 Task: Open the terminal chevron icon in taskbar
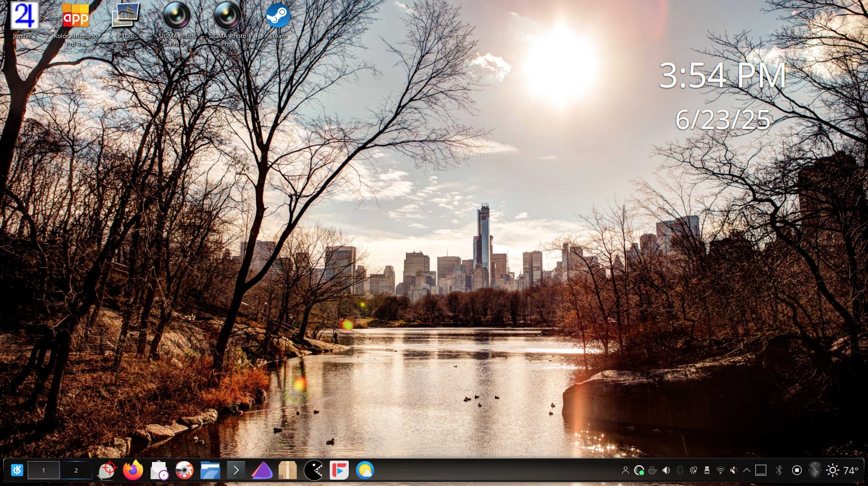pos(236,470)
